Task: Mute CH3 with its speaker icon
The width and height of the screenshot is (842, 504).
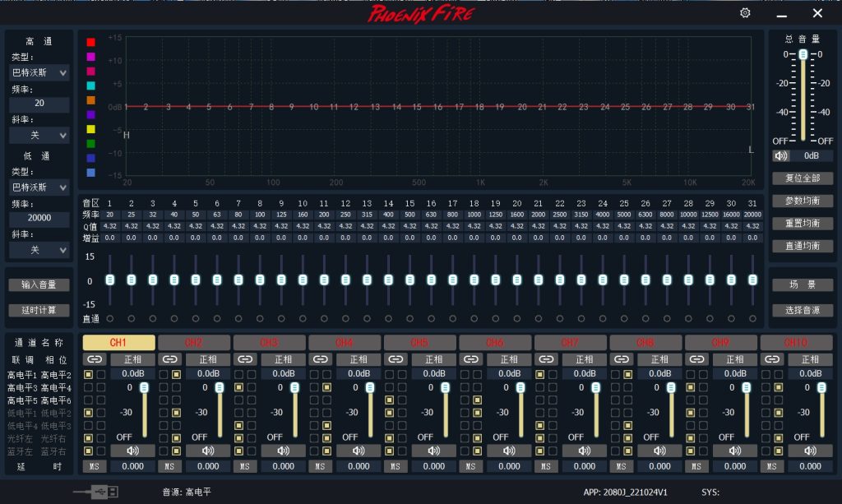Action: (283, 451)
